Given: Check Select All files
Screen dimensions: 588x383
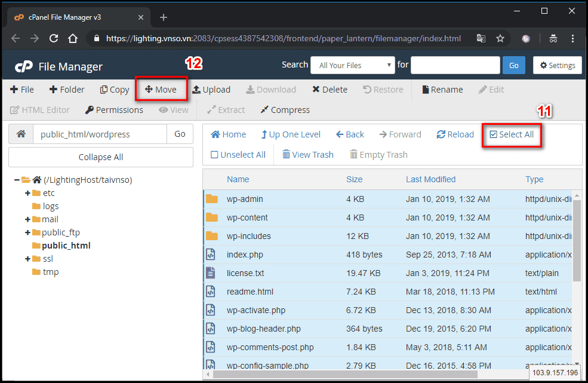Looking at the screenshot, I should 512,134.
